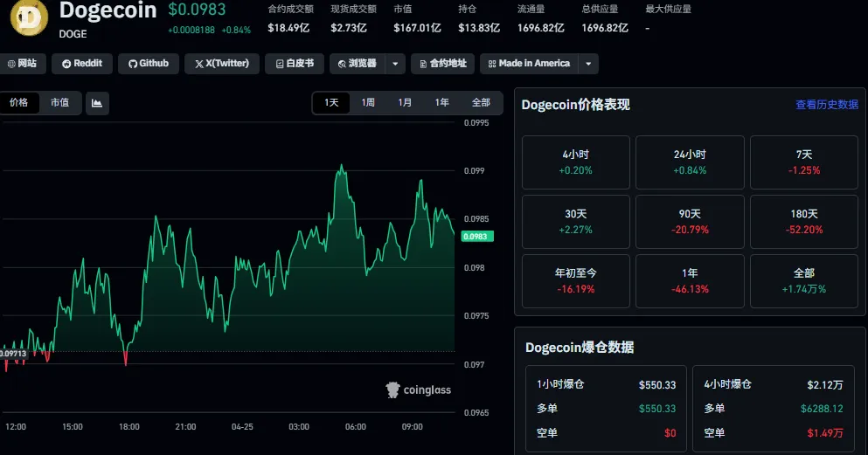The image size is (868, 455).
Task: Click the 0.0983 current price tag on chart
Action: 476,237
